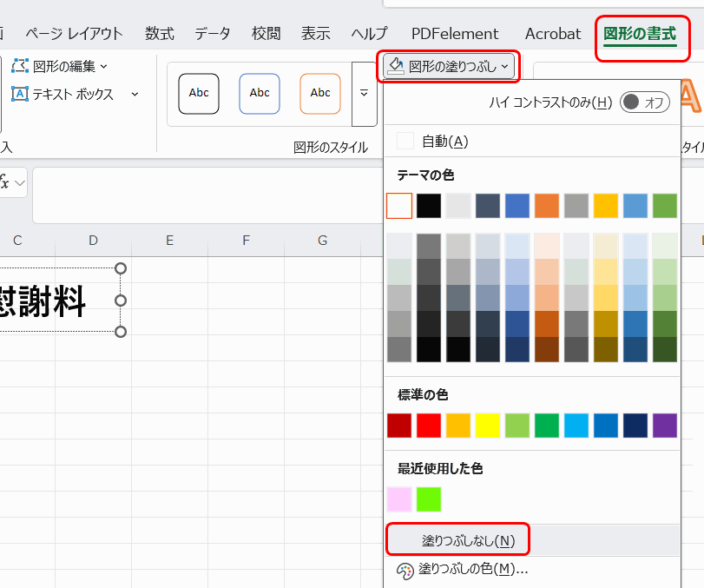Select the dark red standard color
Image resolution: width=704 pixels, height=588 pixels.
click(x=399, y=426)
